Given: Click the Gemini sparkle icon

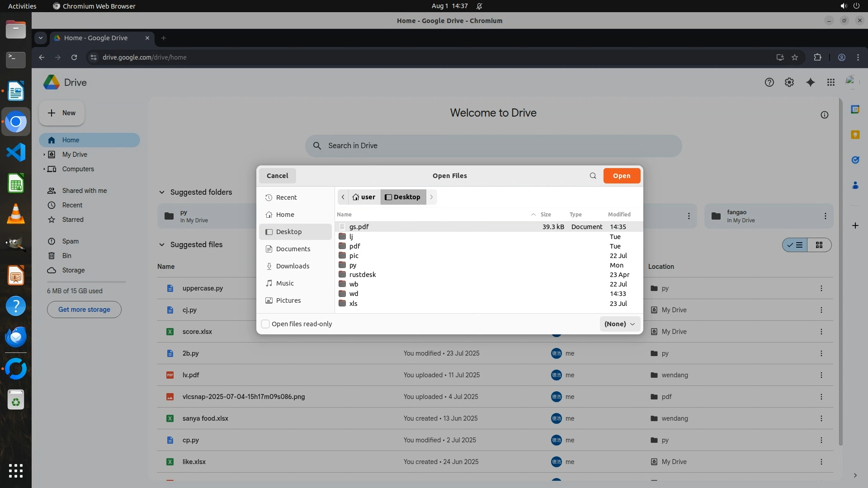Looking at the screenshot, I should [x=810, y=82].
